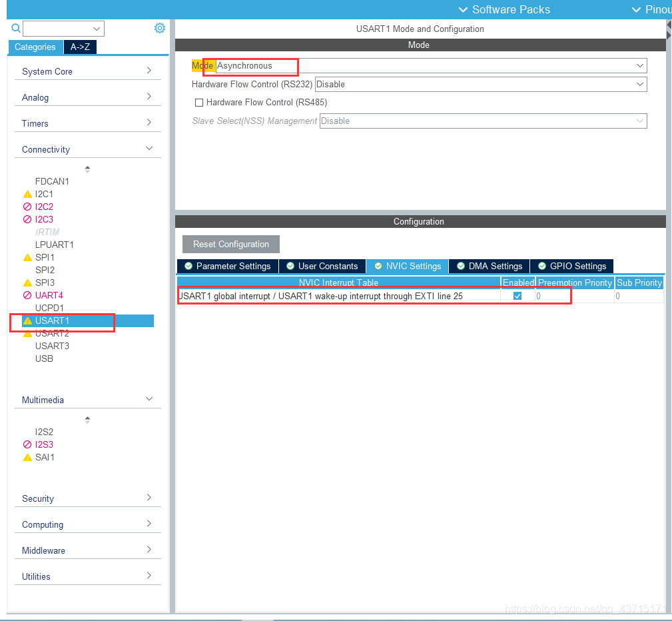Open the Software Packs menu
This screenshot has height=621, width=672.
[x=504, y=9]
